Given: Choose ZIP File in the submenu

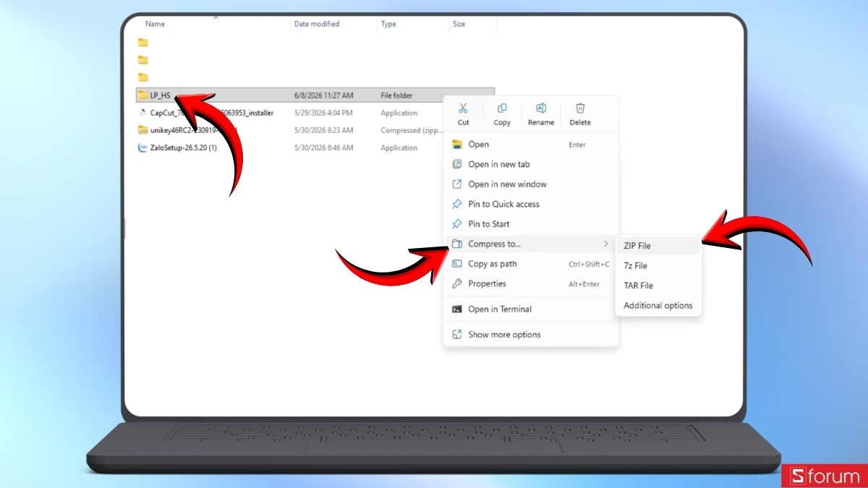Looking at the screenshot, I should pos(658,246).
